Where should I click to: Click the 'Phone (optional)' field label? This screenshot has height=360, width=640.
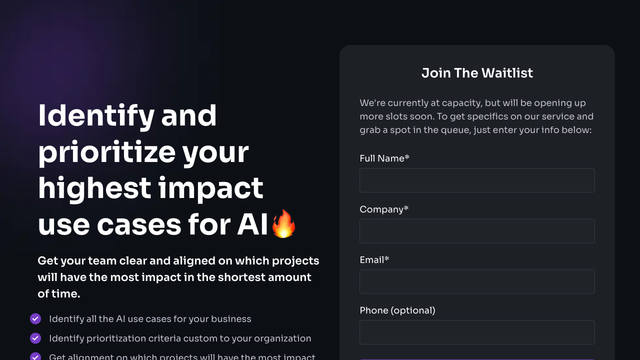(398, 311)
